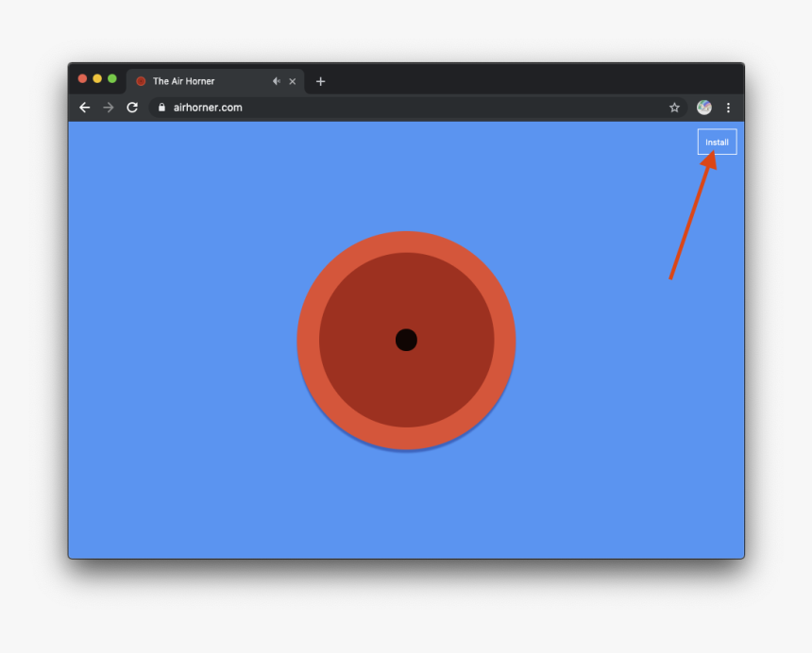
Task: Go back to the previous page
Action: pos(84,108)
